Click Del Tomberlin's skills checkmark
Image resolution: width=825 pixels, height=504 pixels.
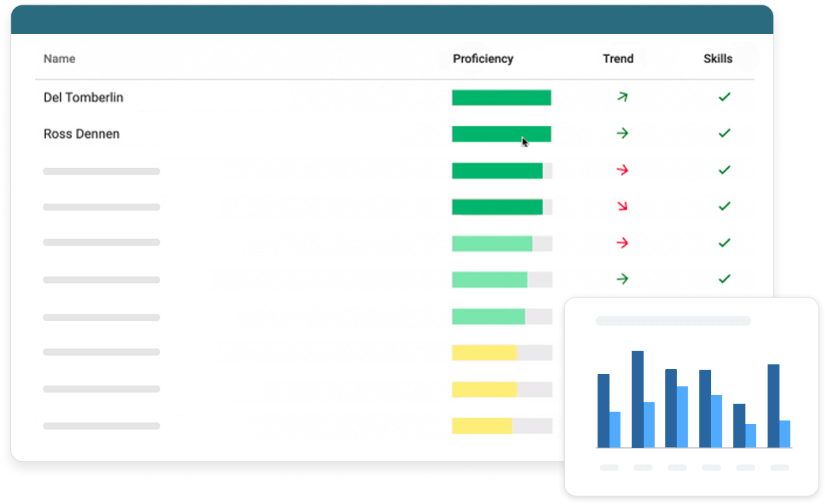724,97
